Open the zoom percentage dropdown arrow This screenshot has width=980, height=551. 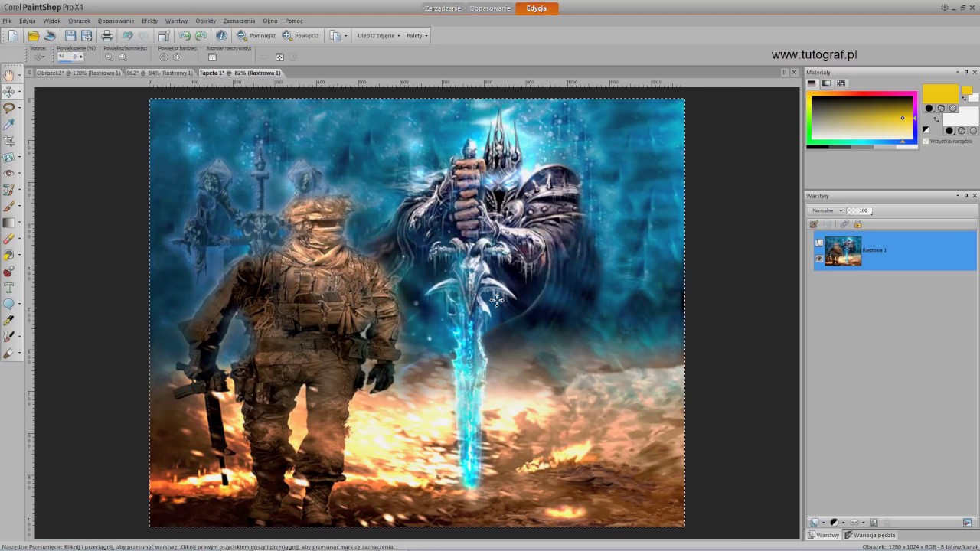(81, 57)
